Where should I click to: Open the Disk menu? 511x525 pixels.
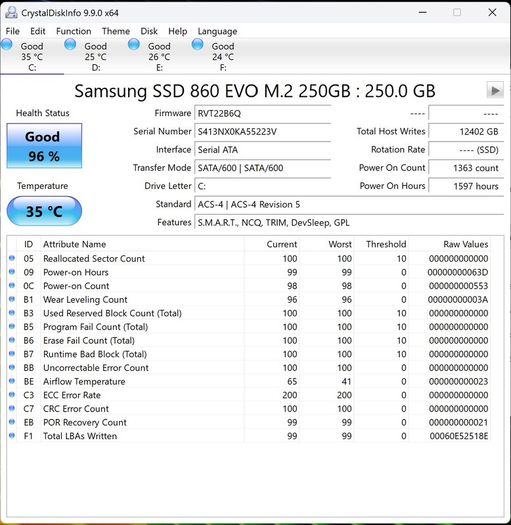(149, 31)
